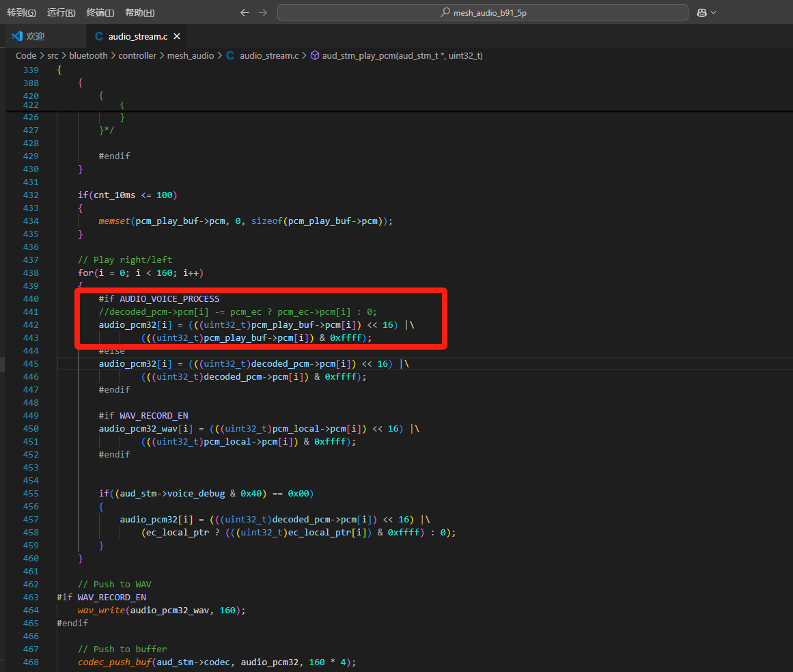Image resolution: width=793 pixels, height=672 pixels.
Task: Click the #endif directive on line 465
Action: pos(72,624)
